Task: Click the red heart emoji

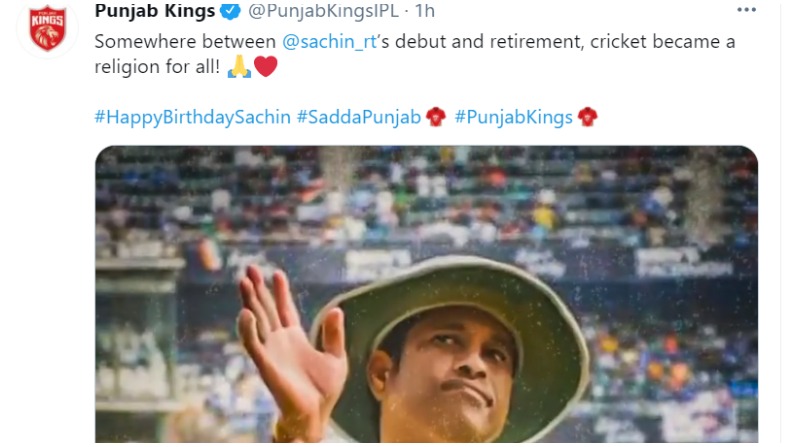Action: click(266, 66)
